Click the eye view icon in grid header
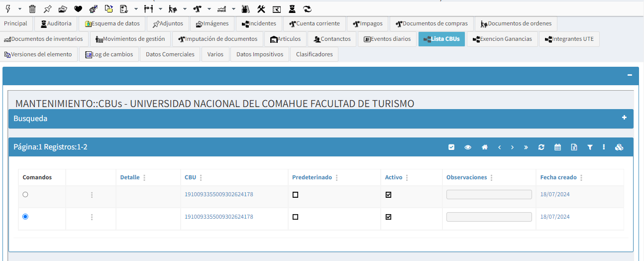 coord(468,147)
